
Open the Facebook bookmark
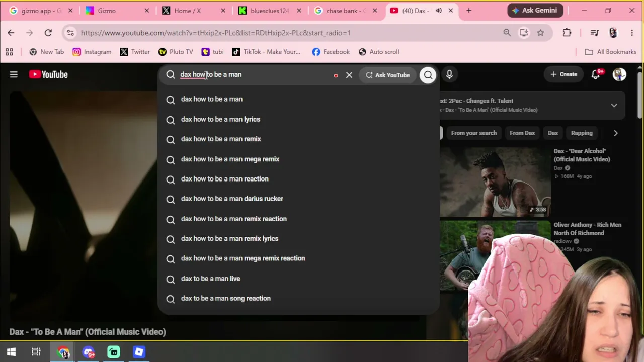[331, 52]
